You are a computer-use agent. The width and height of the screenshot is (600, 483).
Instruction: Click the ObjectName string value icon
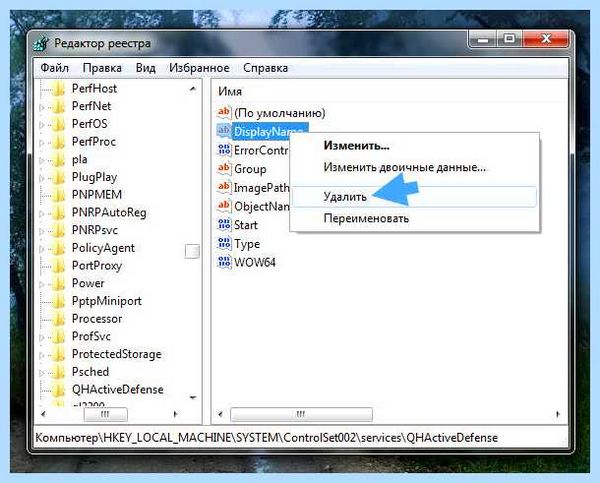(224, 206)
